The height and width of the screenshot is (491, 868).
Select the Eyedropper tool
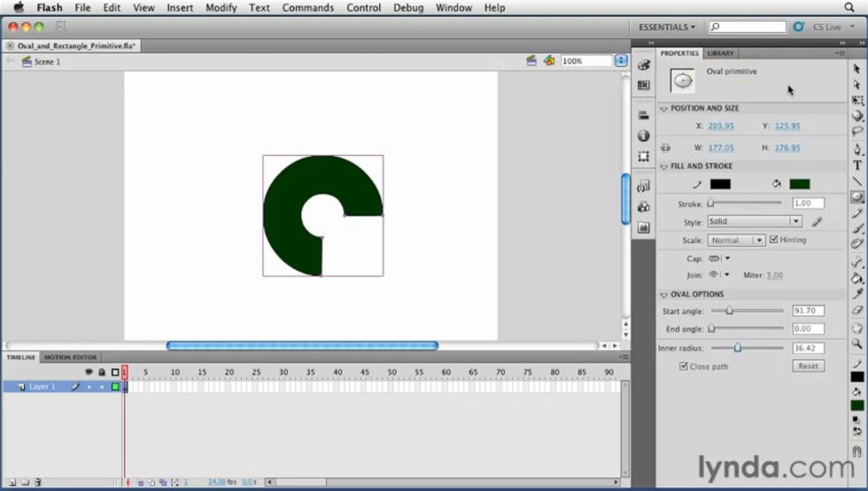(x=857, y=293)
